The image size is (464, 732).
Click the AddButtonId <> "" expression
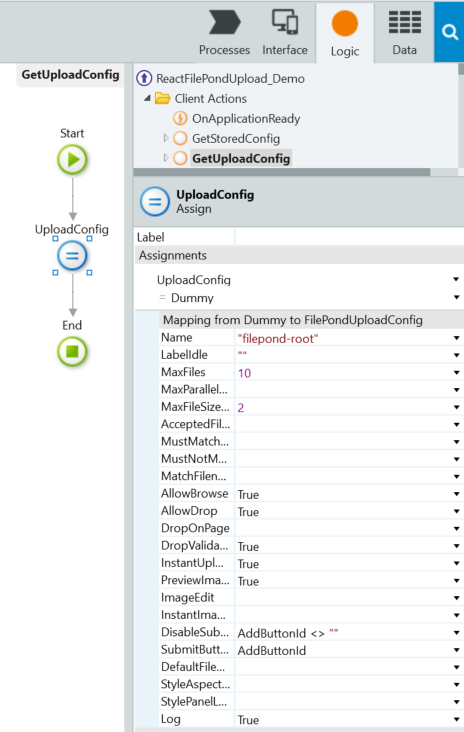click(x=288, y=633)
